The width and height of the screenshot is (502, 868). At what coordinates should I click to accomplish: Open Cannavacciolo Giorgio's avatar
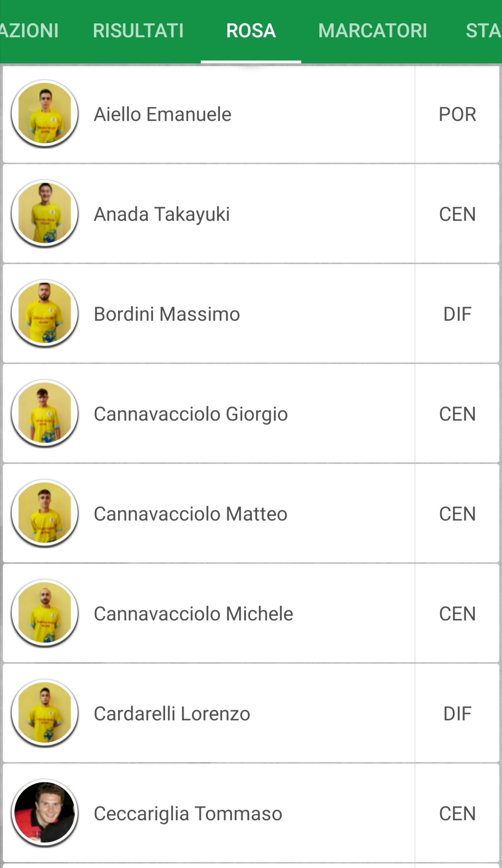coord(45,414)
